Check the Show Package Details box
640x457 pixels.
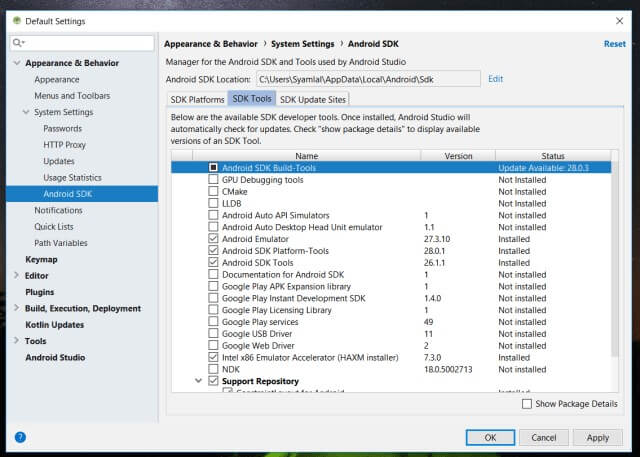[527, 404]
